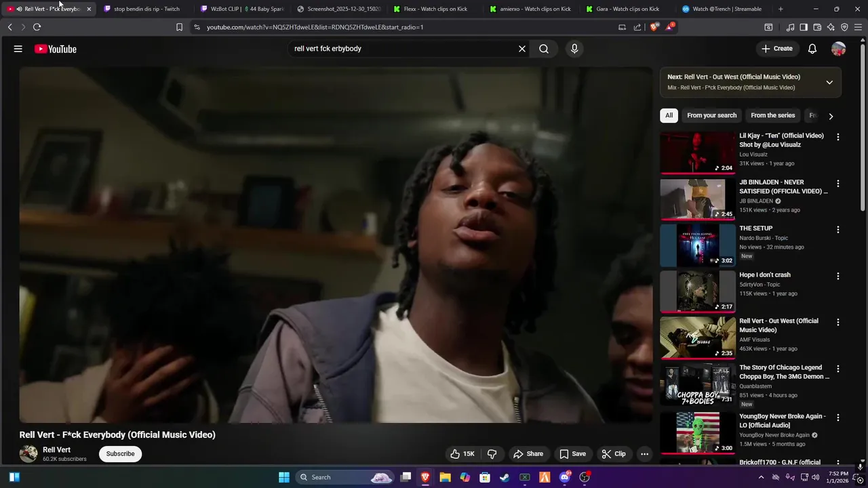Open the YouTube guide hamburger menu

[18, 49]
